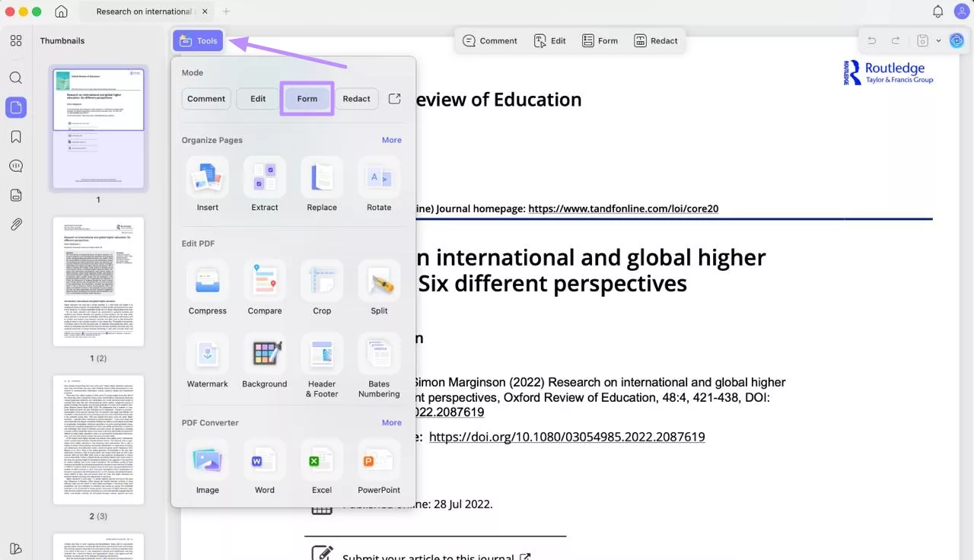
Task: Open Edit from the top toolbar
Action: (550, 41)
